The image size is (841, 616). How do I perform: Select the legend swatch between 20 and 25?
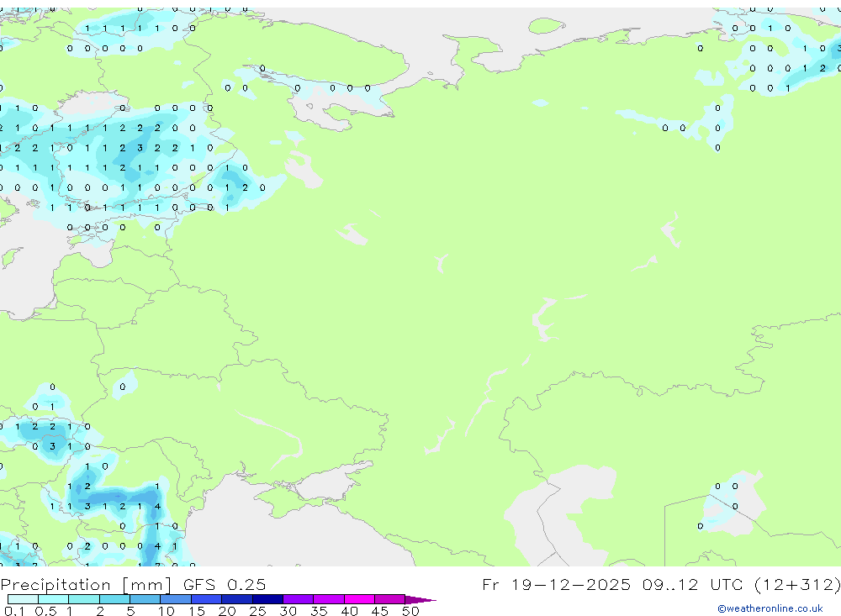click(237, 599)
